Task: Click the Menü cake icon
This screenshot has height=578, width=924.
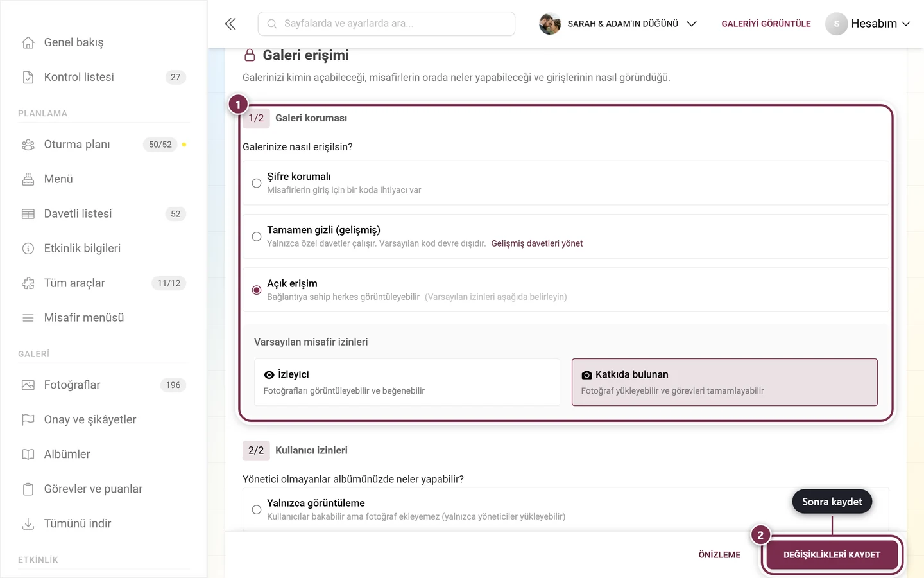Action: click(x=28, y=179)
